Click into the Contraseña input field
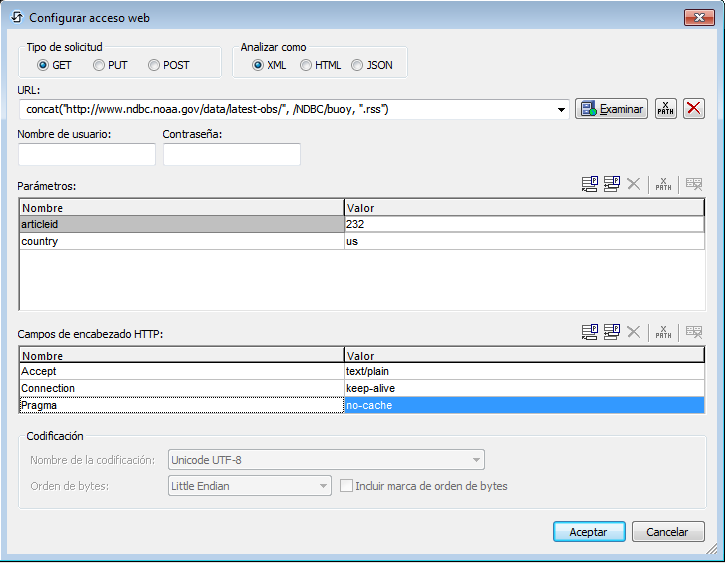725x563 pixels. [x=231, y=154]
